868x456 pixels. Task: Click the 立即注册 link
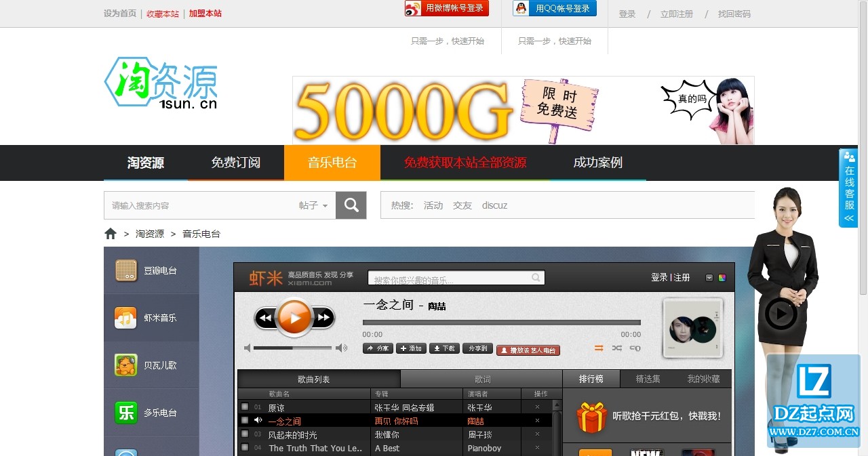[677, 14]
